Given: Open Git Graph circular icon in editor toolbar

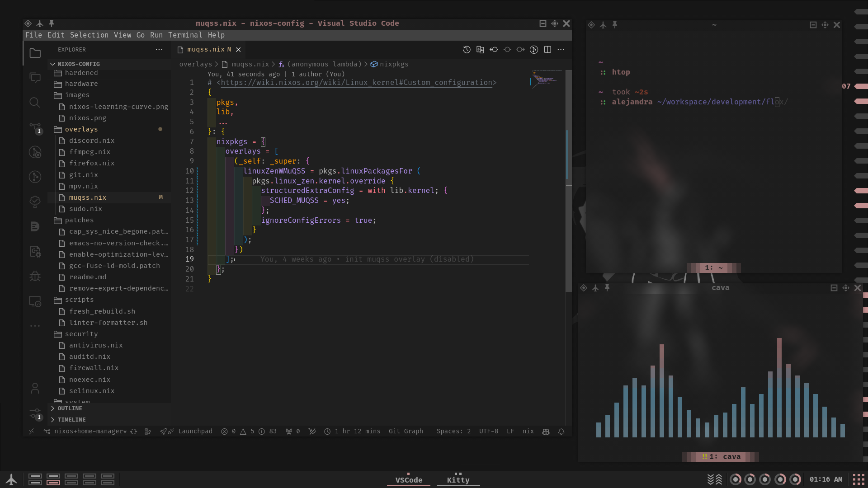Looking at the screenshot, I should tap(534, 50).
